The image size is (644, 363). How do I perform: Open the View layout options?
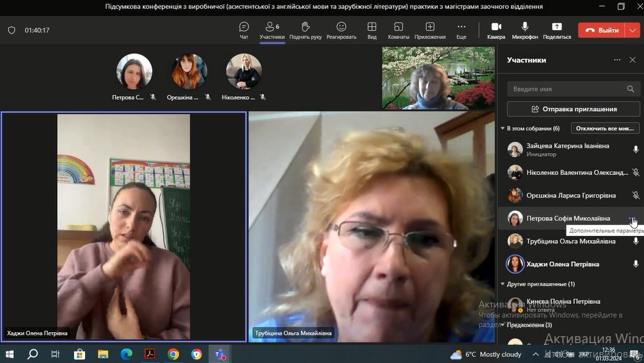tap(371, 30)
